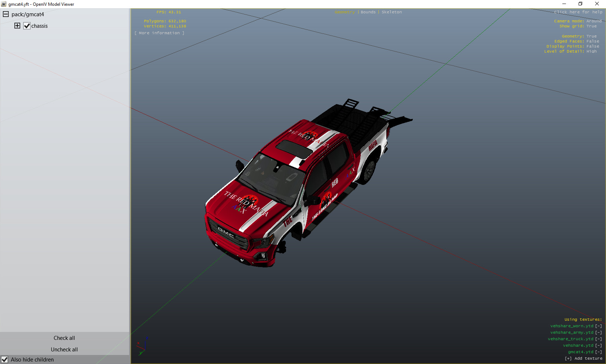This screenshot has height=364, width=606.
Task: Click the FPS counter text
Action: tap(169, 12)
